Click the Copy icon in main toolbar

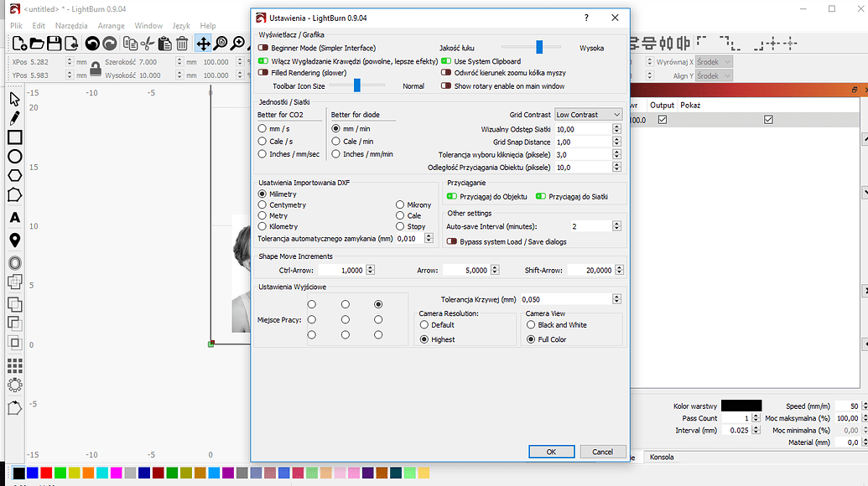pyautogui.click(x=130, y=43)
